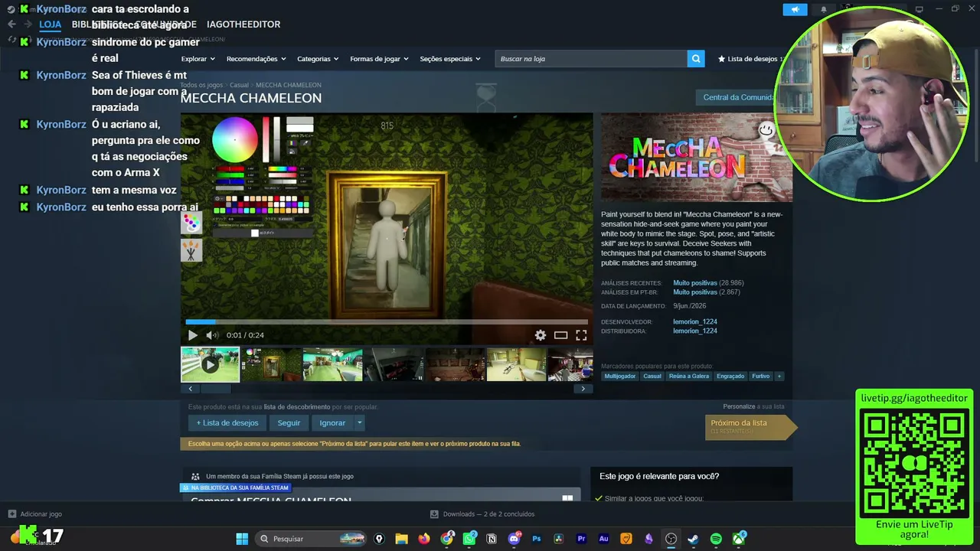The image size is (980, 551).
Task: Click the plus button to add tags
Action: coord(779,377)
